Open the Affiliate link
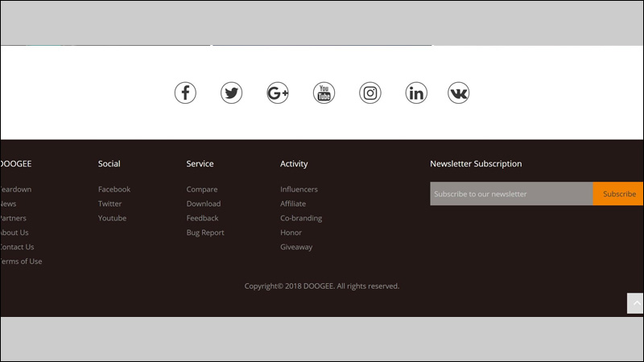The width and height of the screenshot is (644, 362). pos(293,204)
